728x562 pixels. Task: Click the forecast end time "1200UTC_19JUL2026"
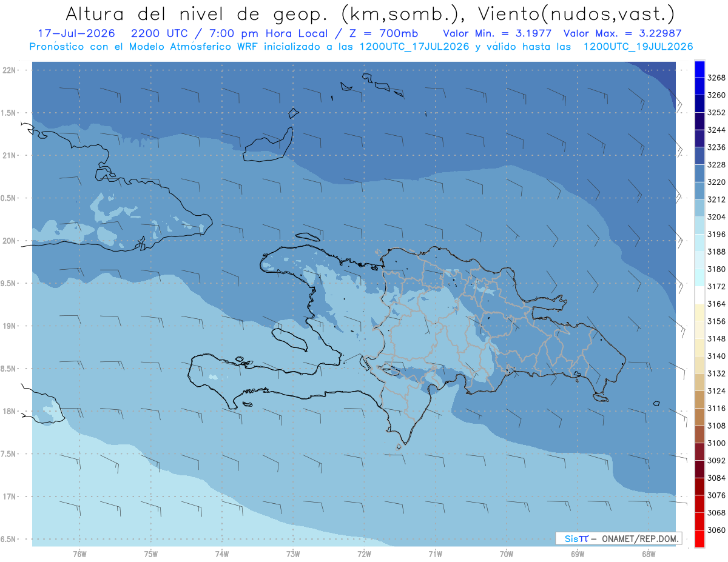coord(638,47)
